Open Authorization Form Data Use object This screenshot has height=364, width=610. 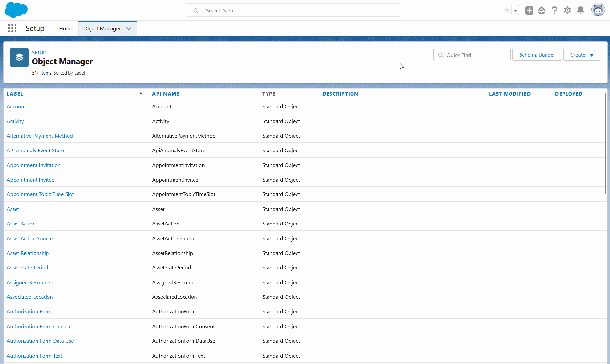[x=40, y=341]
